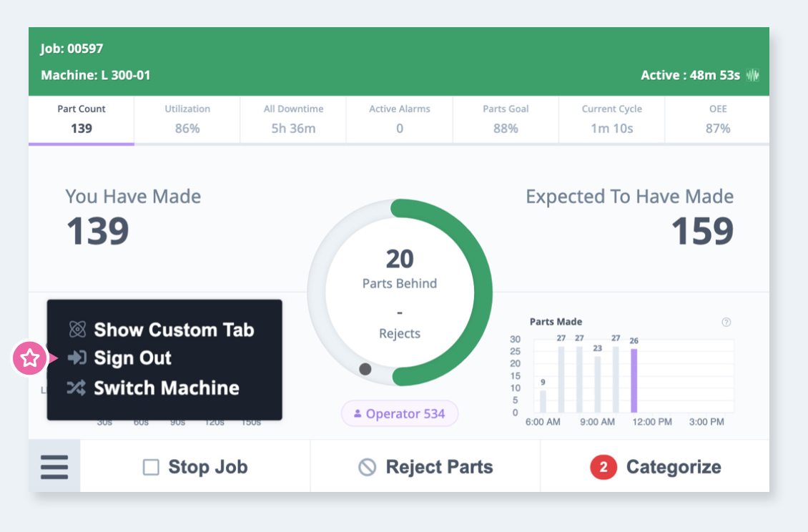
Task: Select the Part Count tab
Action: (x=82, y=119)
